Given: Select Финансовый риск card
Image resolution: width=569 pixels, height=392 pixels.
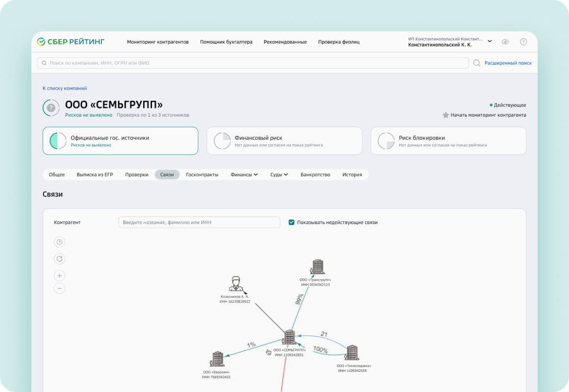Looking at the screenshot, I should point(284,141).
